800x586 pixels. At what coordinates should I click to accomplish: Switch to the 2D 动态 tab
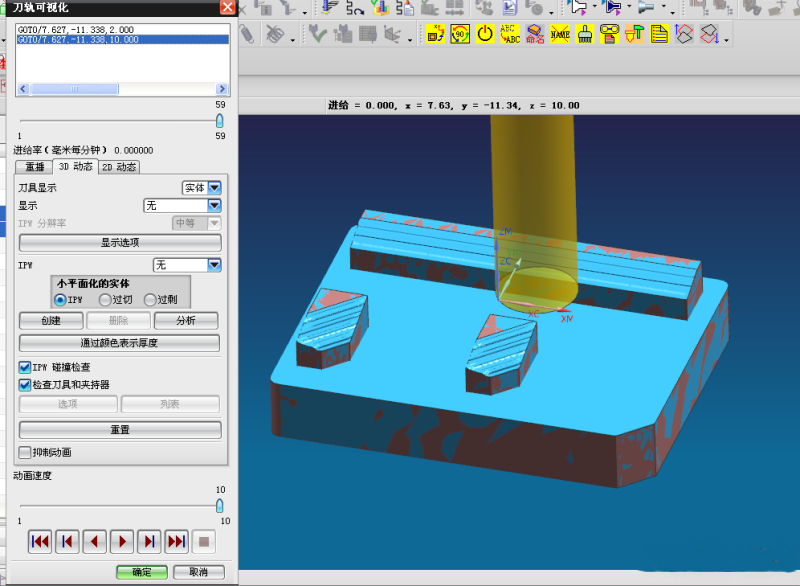tap(119, 167)
